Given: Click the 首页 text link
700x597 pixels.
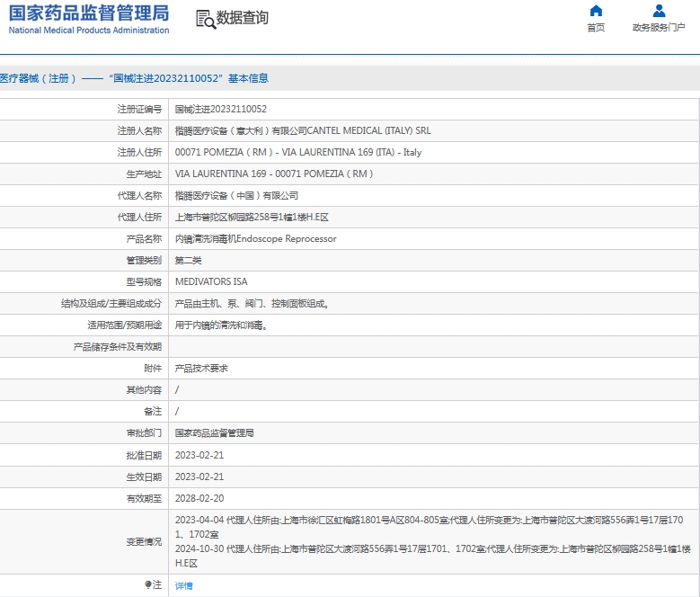Looking at the screenshot, I should [x=596, y=28].
